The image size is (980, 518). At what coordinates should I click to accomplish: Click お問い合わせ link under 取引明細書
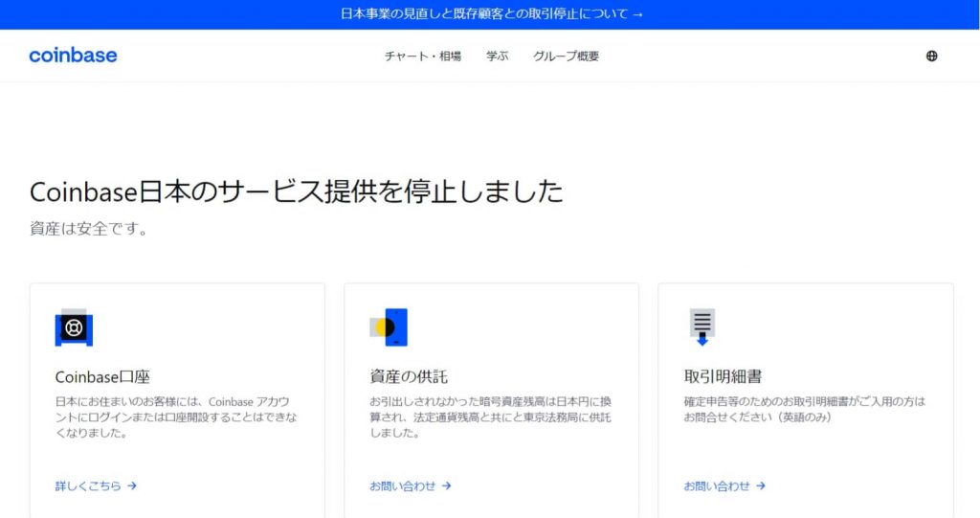click(724, 486)
